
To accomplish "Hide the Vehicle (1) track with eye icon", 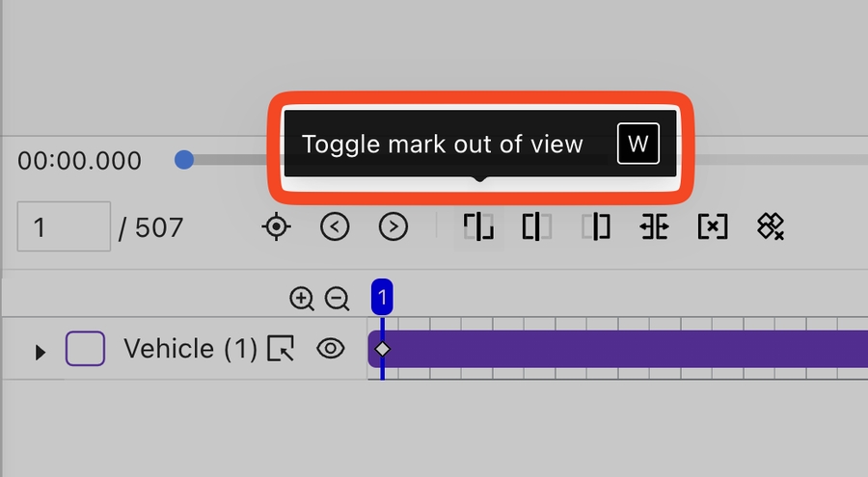I will (x=331, y=349).
